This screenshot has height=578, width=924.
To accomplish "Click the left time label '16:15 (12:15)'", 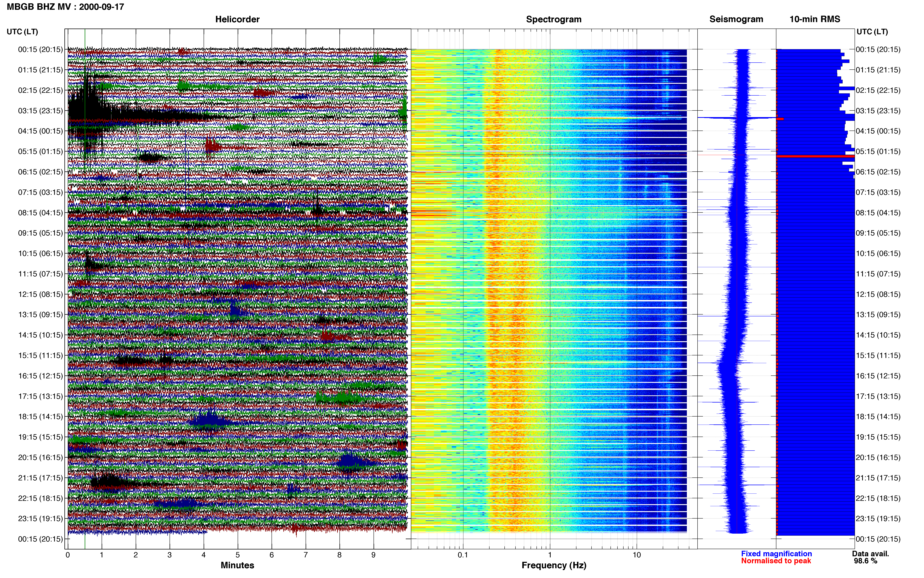I will (41, 376).
